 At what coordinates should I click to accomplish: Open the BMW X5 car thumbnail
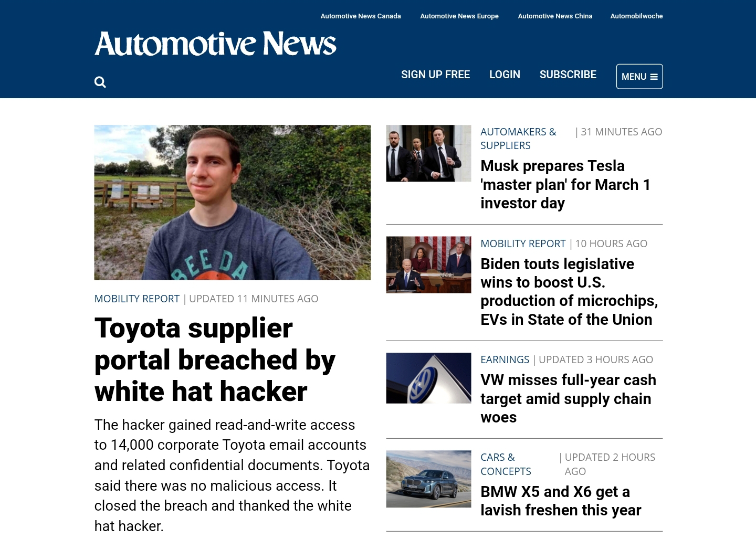tap(428, 479)
